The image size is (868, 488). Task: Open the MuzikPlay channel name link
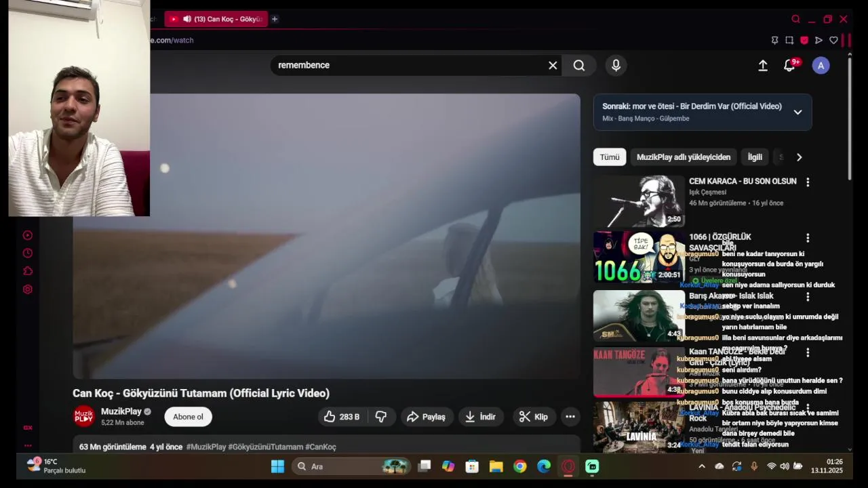(x=121, y=411)
